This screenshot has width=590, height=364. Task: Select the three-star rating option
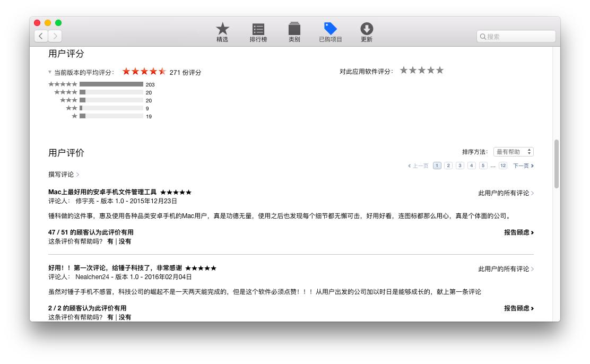point(422,70)
